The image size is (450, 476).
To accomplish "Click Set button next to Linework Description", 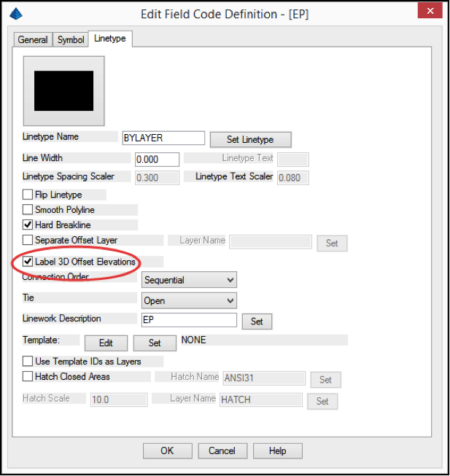I will point(257,321).
